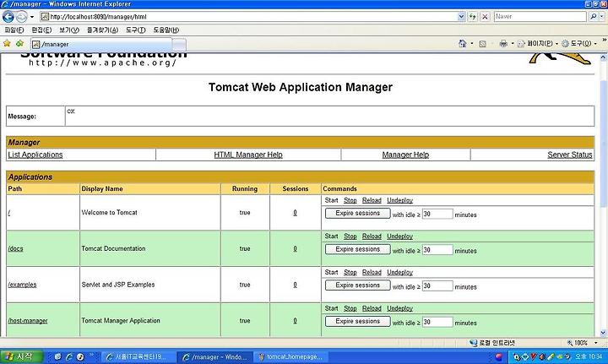Click the address bar URL field
The width and height of the screenshot is (608, 364).
(248, 17)
